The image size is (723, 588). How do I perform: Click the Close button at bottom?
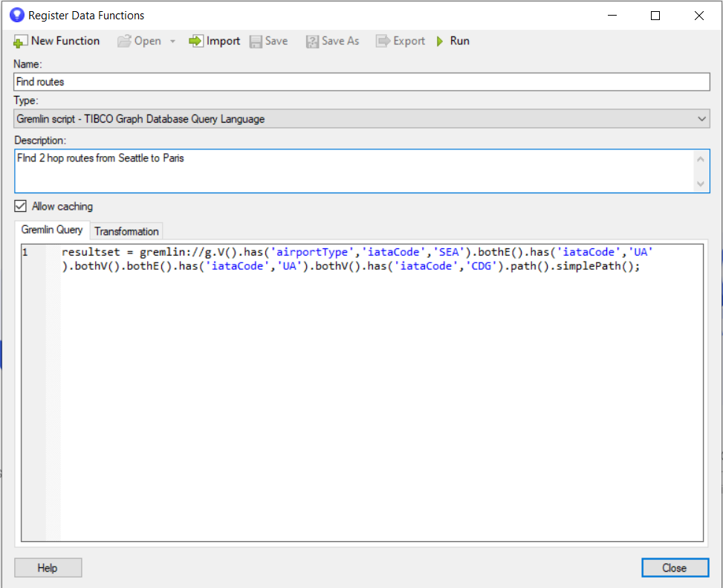click(x=674, y=567)
